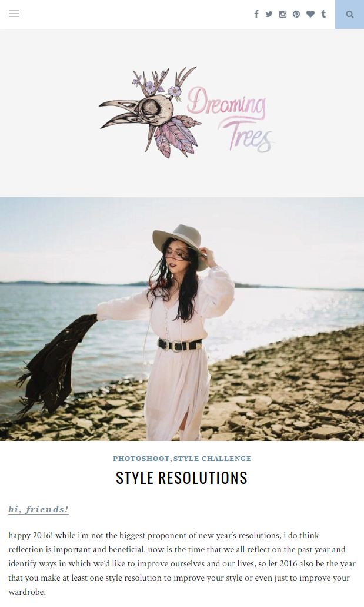Click the black belt on white dress
Image resolution: width=364 pixels, height=607 pixels.
coord(179,344)
